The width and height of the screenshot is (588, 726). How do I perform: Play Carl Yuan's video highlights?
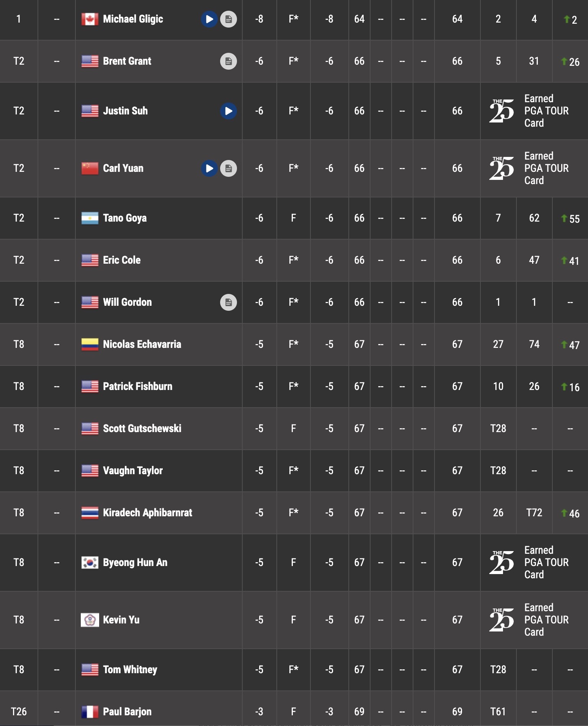pos(209,168)
